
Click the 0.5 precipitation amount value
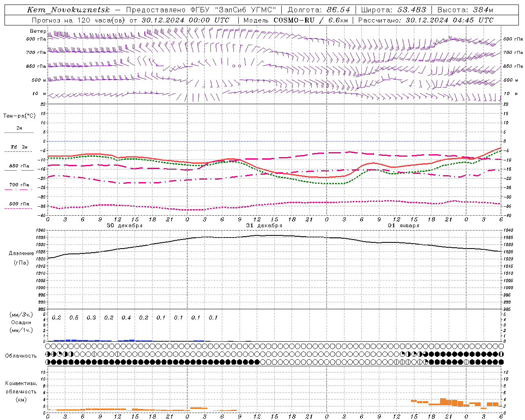[x=74, y=318]
